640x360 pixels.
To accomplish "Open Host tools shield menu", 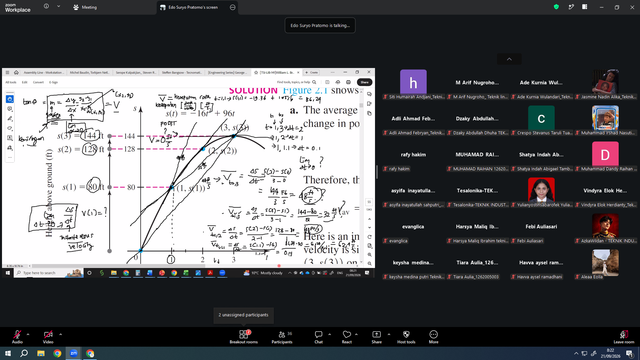I will 406,337.
